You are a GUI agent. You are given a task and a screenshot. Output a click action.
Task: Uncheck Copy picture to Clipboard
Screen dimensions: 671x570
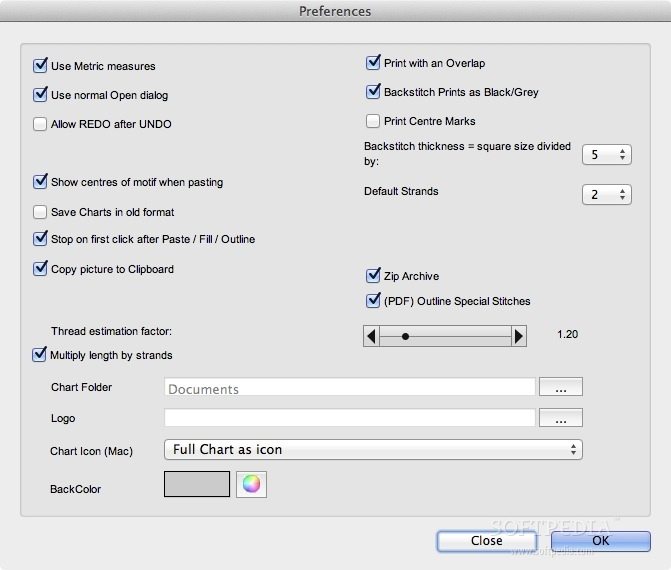40,269
